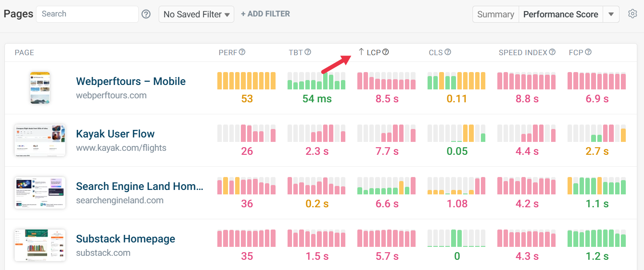This screenshot has height=270, width=644.
Task: Open the settings gear icon
Action: [632, 14]
